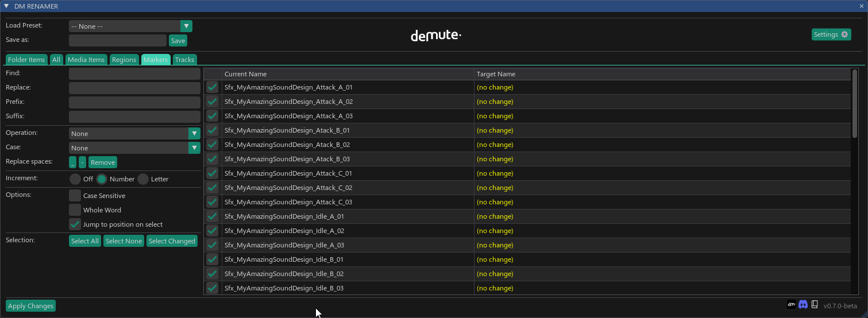Set Increment to Letter

143,179
